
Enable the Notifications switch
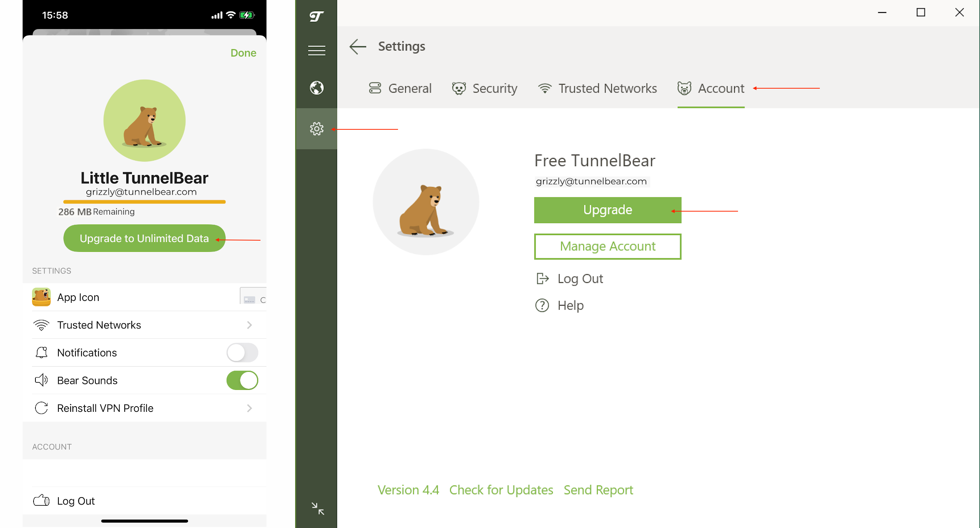(x=242, y=353)
